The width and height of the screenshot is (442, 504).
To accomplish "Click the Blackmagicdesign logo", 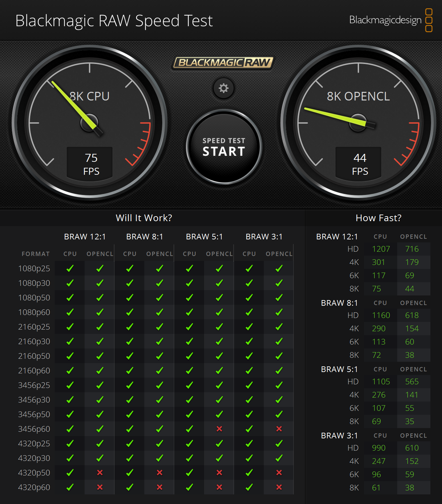I will 391,20.
